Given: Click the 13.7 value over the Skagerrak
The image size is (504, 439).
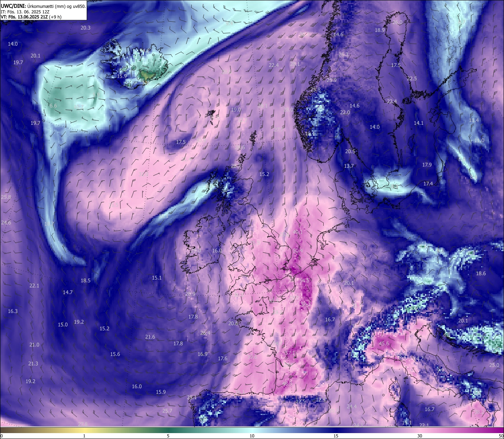Looking at the screenshot, I should 349,166.
